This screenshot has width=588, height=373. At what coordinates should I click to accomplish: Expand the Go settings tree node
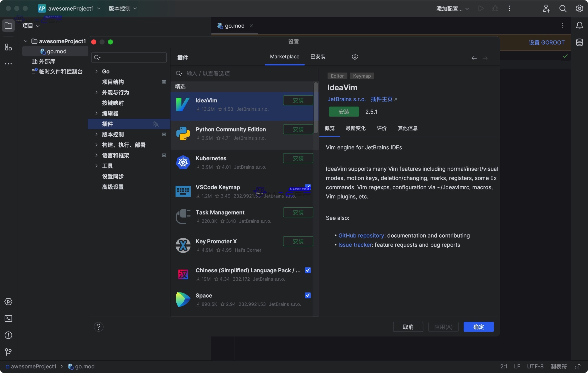click(96, 71)
